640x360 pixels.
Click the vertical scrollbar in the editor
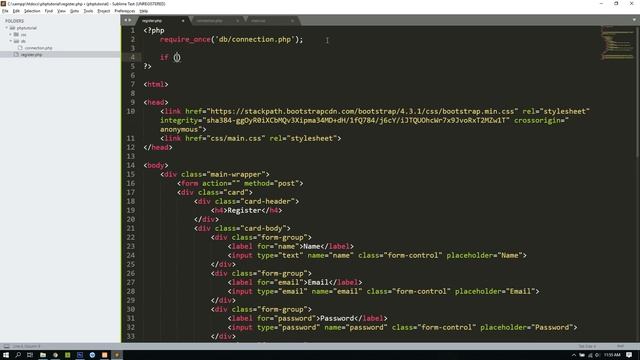(x=638, y=91)
